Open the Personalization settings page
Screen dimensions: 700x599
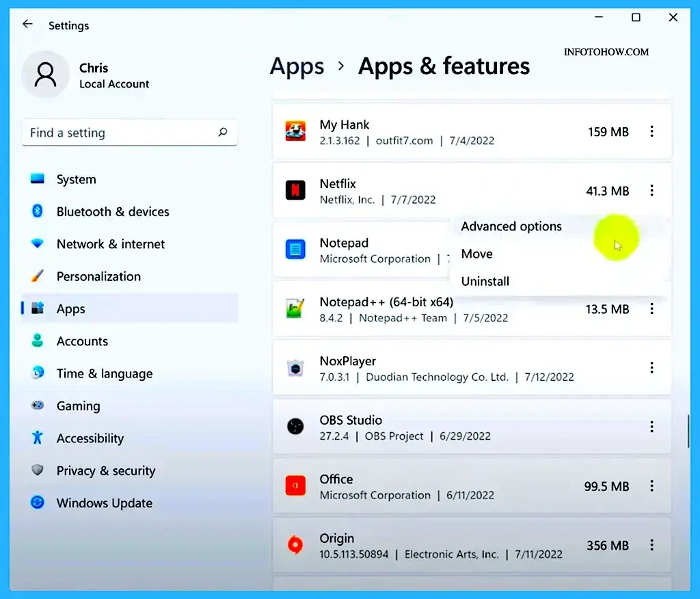130,276
